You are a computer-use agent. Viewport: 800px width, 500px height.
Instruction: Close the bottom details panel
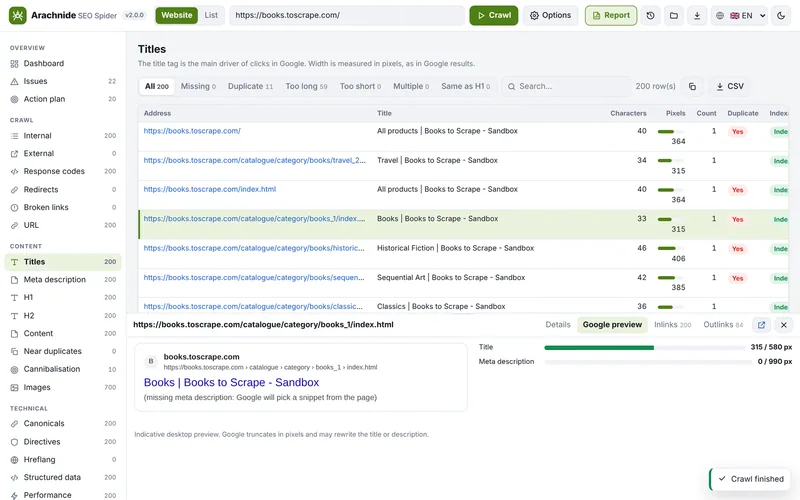[784, 325]
